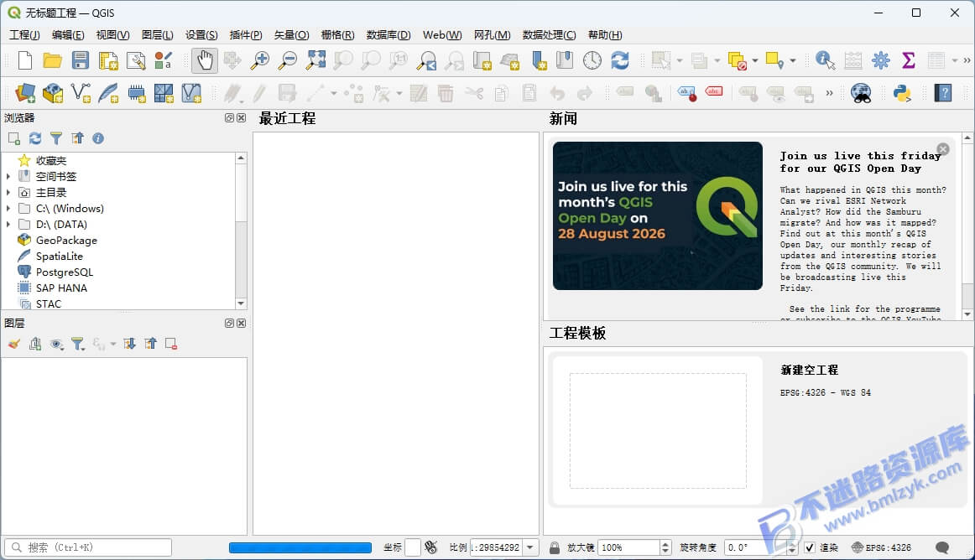
Task: Select the Zoom In magnifier tool
Action: (260, 60)
